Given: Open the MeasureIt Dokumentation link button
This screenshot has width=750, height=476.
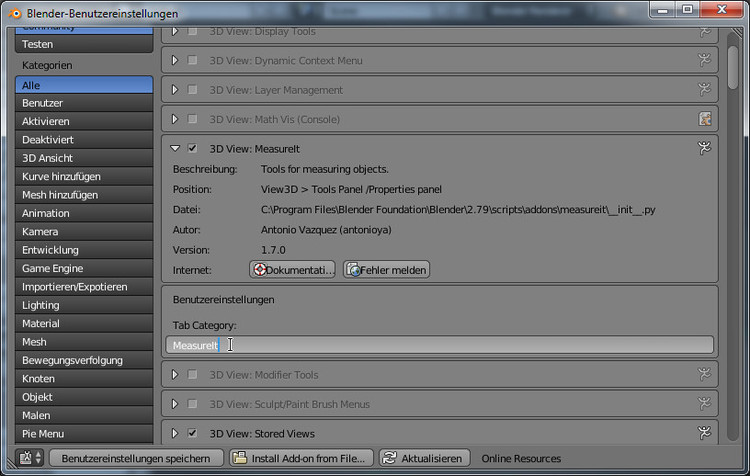Looking at the screenshot, I should 292,270.
